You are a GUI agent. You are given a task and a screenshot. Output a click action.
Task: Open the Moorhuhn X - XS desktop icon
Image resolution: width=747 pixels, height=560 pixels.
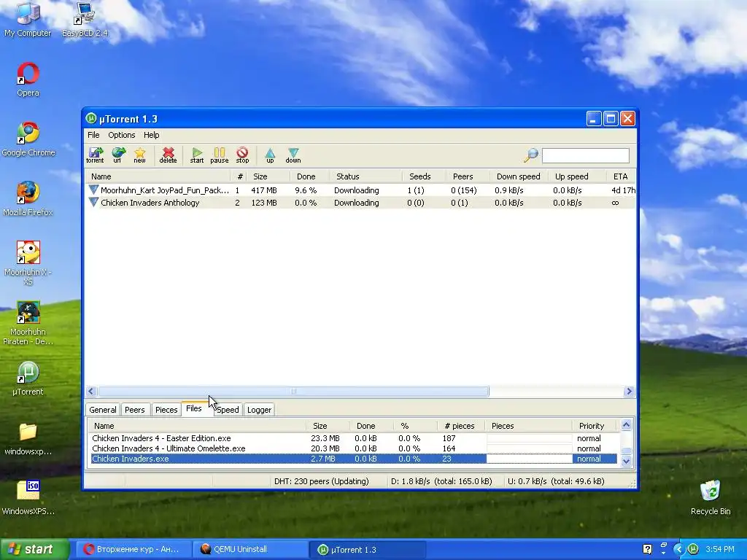(28, 262)
